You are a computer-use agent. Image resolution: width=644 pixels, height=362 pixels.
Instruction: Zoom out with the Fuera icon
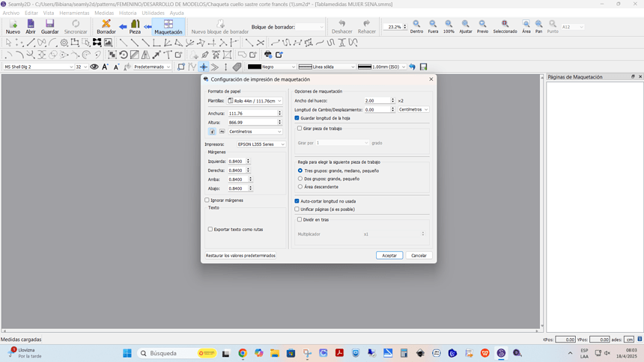pyautogui.click(x=433, y=27)
